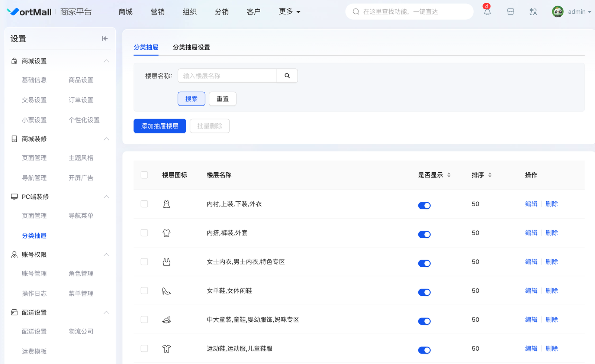Disable display for 女单鞋,女休闲鞋 row
Image resolution: width=595 pixels, height=364 pixels.
tap(424, 292)
